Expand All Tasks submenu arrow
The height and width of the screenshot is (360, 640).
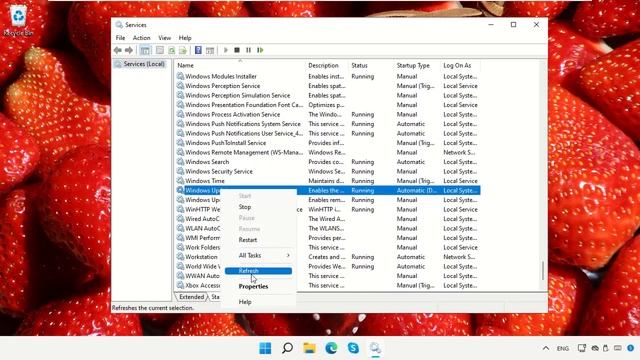coord(288,255)
